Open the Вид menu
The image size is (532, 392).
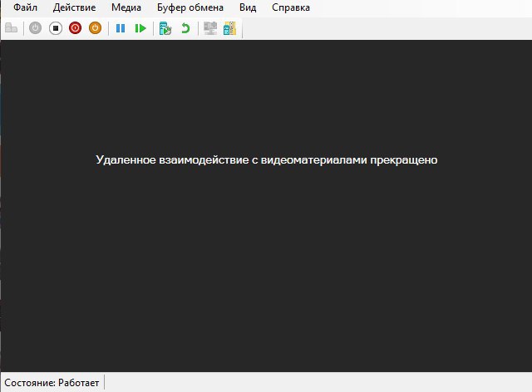click(248, 7)
